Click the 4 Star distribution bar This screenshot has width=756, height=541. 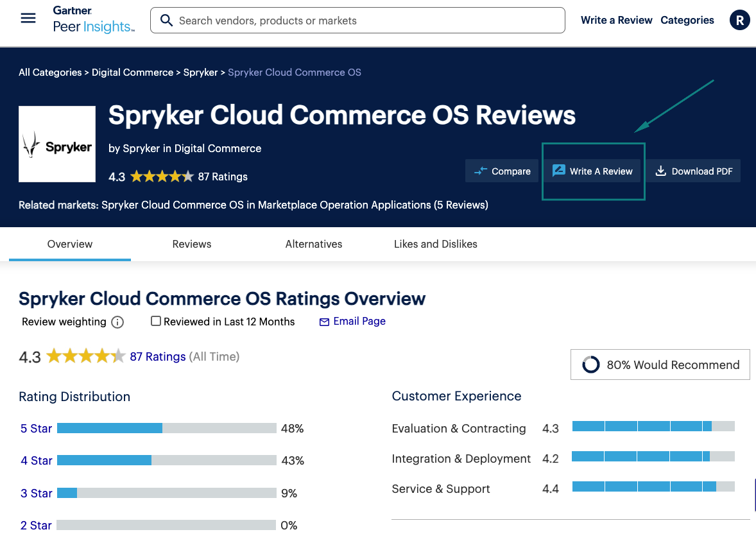[x=167, y=461]
